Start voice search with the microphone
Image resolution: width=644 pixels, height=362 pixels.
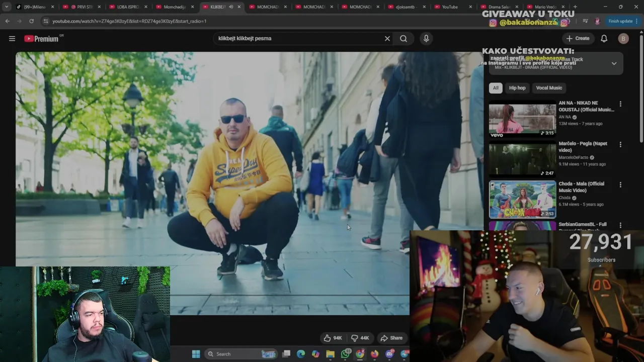tap(426, 39)
